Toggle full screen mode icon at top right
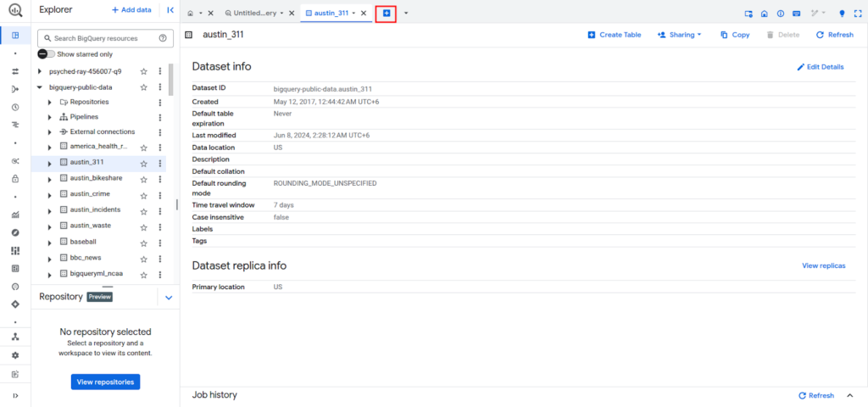 (x=858, y=14)
